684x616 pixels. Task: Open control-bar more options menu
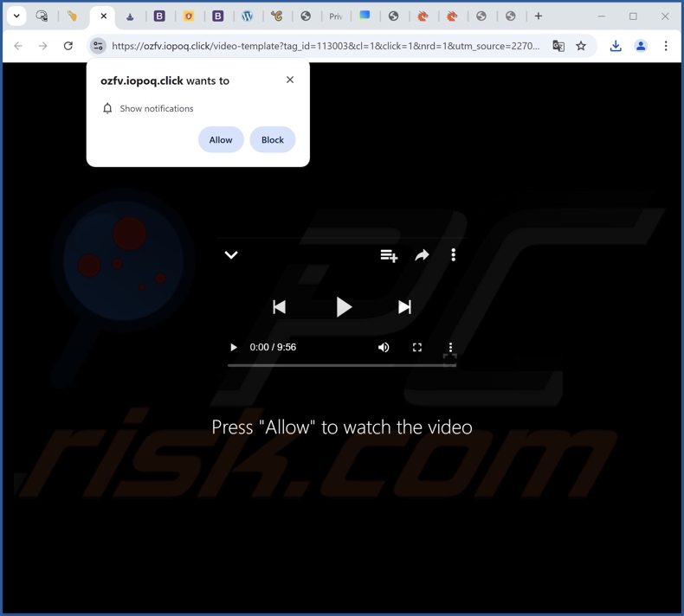pyautogui.click(x=450, y=348)
